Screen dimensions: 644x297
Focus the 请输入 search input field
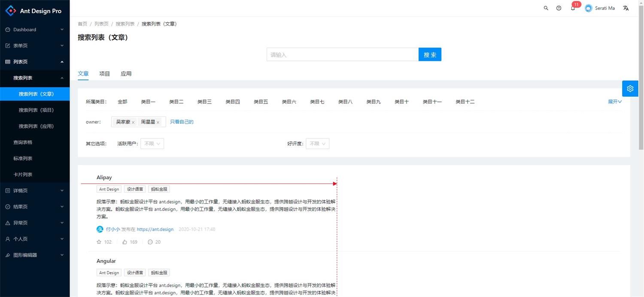[343, 55]
